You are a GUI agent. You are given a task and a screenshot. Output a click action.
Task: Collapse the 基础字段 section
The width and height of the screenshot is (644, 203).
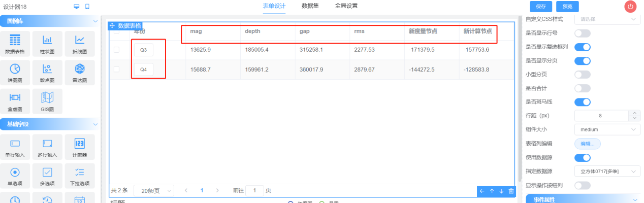pyautogui.click(x=96, y=124)
